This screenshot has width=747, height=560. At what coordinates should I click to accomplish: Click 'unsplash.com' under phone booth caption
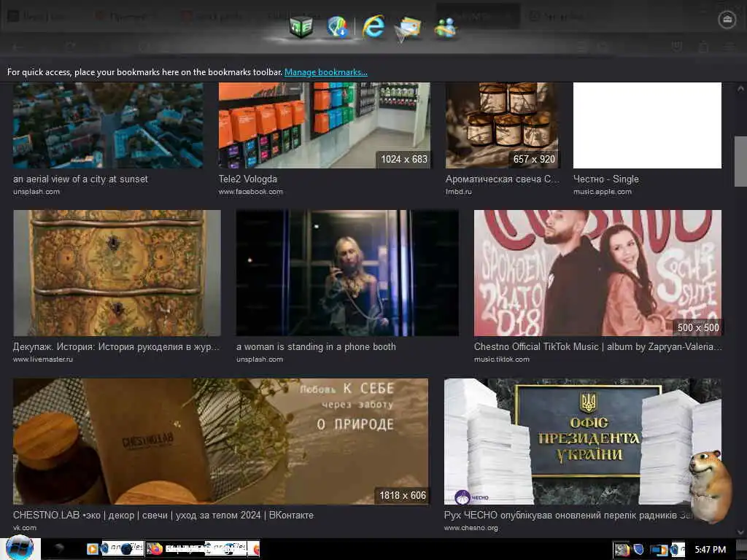coord(260,359)
